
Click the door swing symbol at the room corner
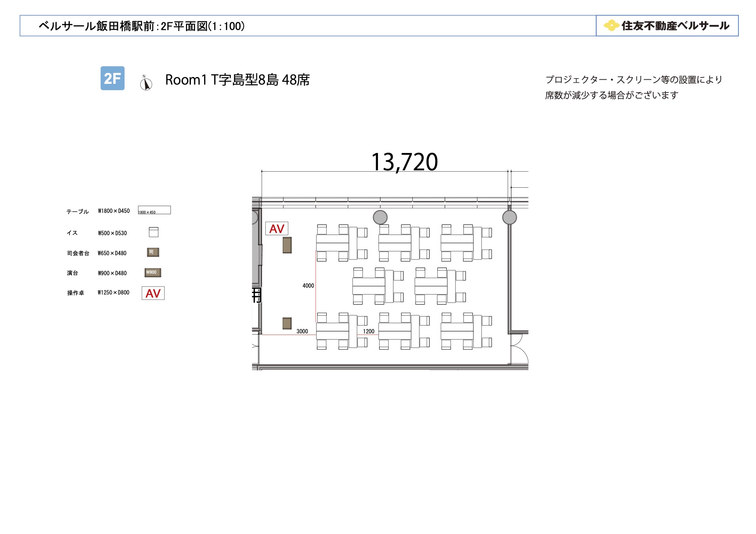(519, 349)
